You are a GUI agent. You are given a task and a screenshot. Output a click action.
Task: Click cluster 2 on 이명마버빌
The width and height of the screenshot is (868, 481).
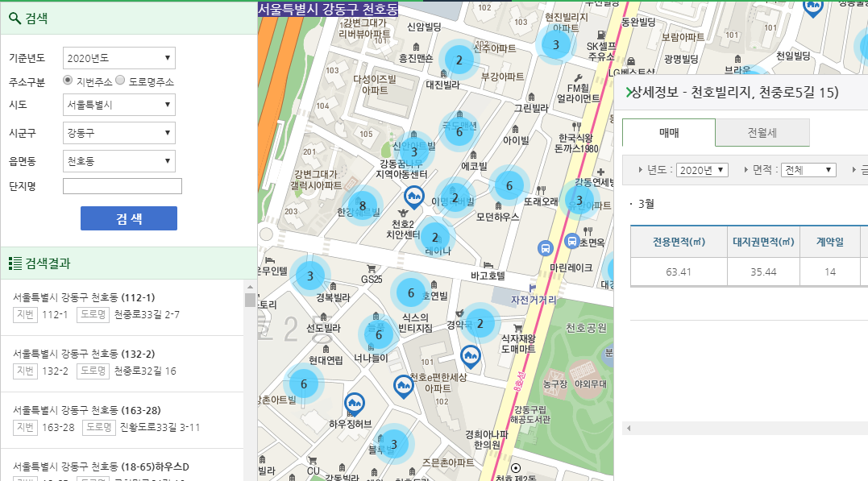[455, 197]
